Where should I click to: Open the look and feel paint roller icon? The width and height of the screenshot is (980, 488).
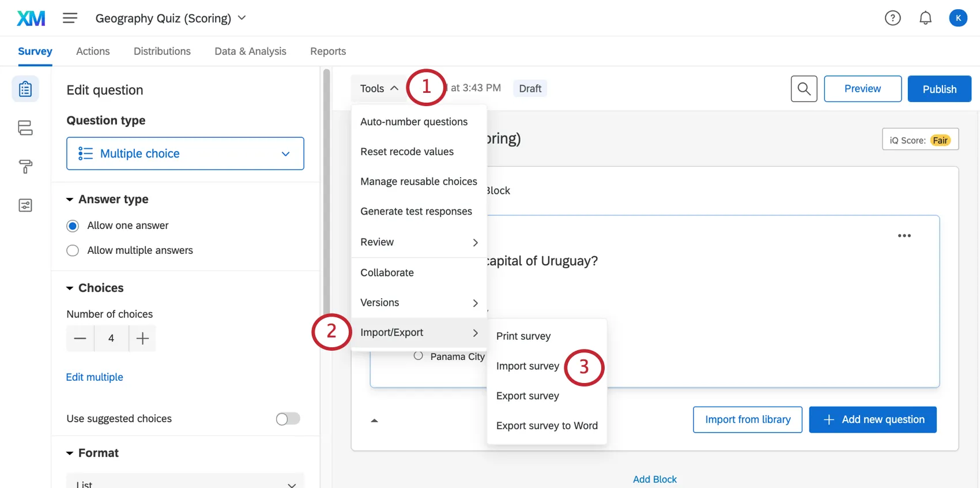(25, 167)
